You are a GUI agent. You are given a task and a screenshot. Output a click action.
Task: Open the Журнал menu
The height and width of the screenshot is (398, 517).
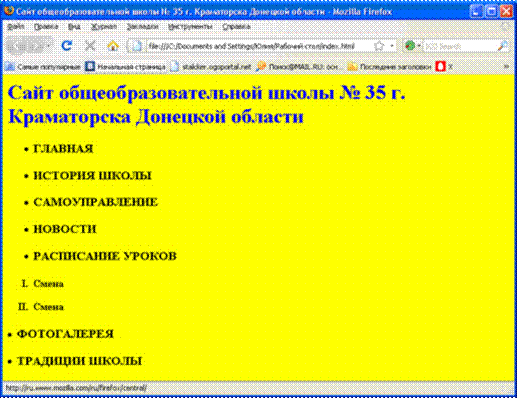click(x=104, y=27)
